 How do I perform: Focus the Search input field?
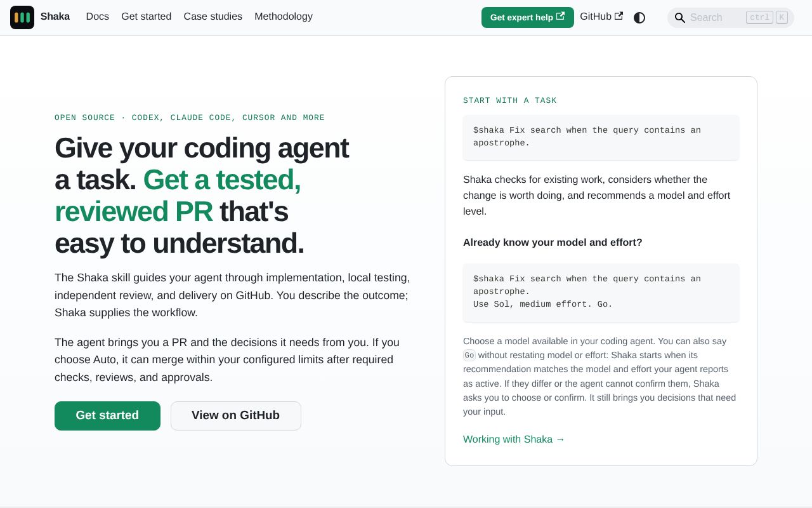point(731,18)
